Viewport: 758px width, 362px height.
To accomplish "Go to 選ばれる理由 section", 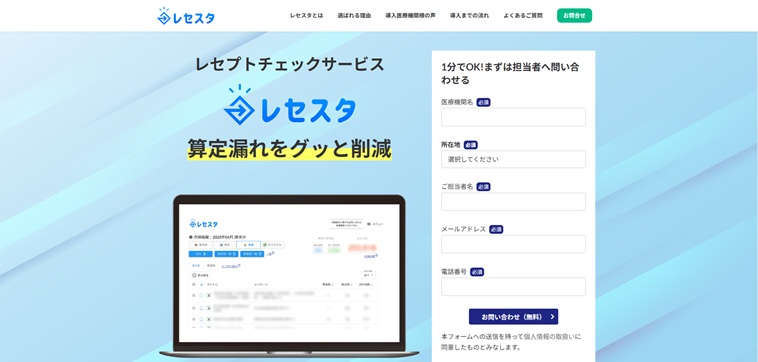I will pyautogui.click(x=354, y=15).
